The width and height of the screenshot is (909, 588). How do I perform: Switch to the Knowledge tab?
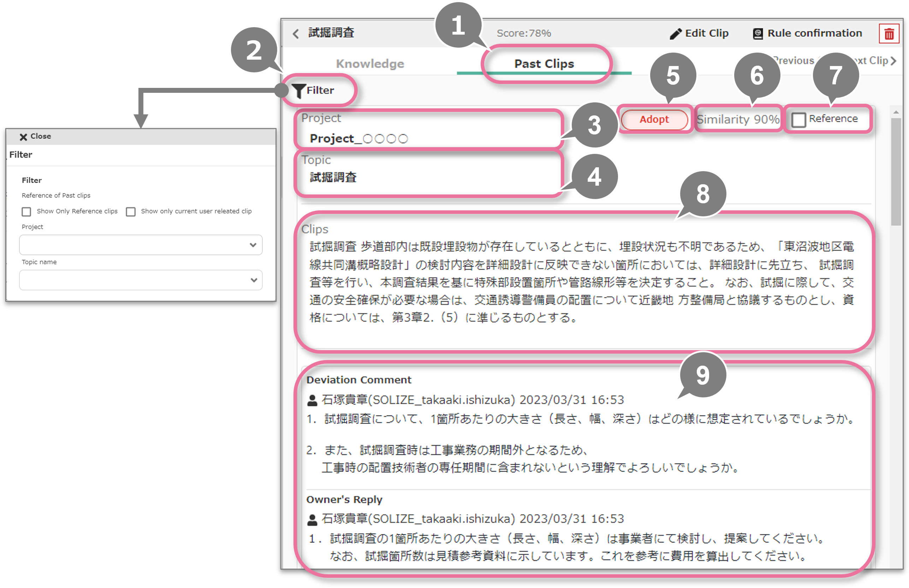(x=370, y=64)
